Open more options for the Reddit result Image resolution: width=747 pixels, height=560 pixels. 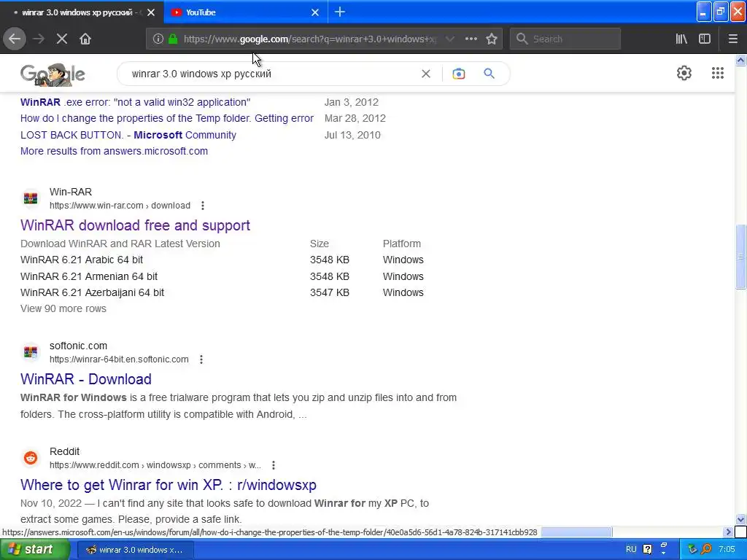point(273,464)
